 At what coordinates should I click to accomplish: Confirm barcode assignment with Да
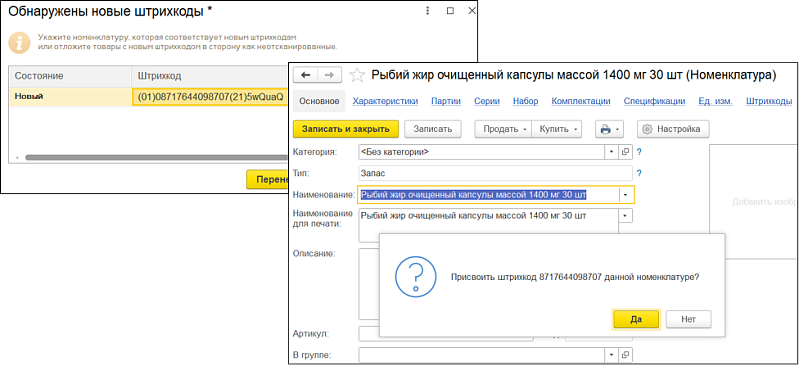coord(636,319)
